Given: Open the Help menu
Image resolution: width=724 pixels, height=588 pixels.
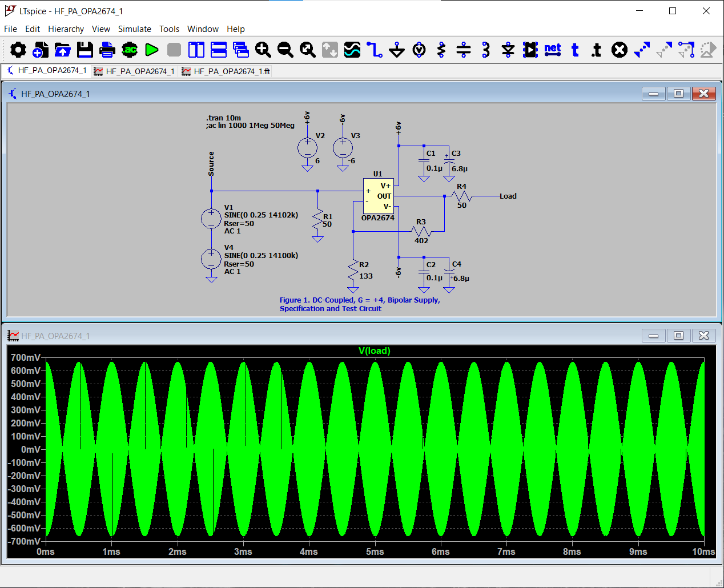Looking at the screenshot, I should pos(236,29).
